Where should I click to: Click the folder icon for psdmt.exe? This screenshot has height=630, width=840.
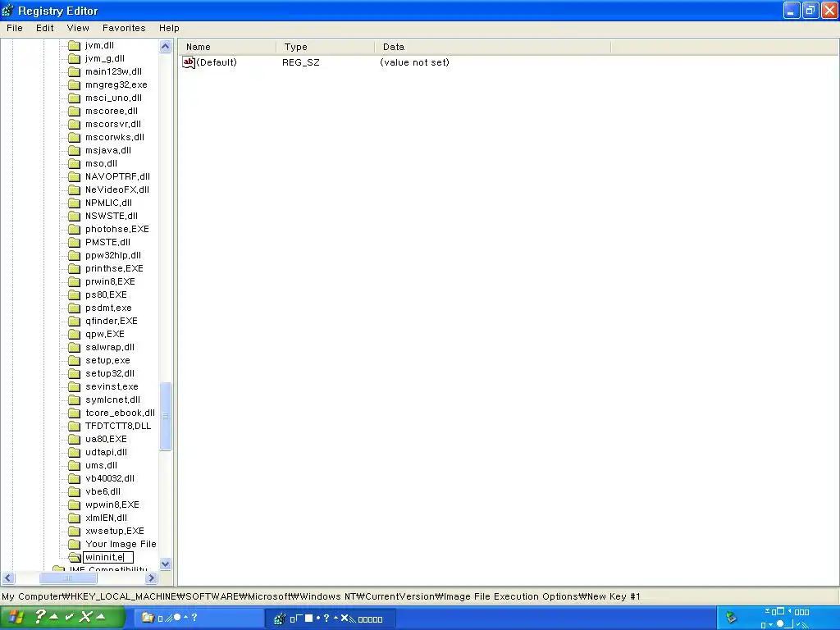click(x=75, y=308)
